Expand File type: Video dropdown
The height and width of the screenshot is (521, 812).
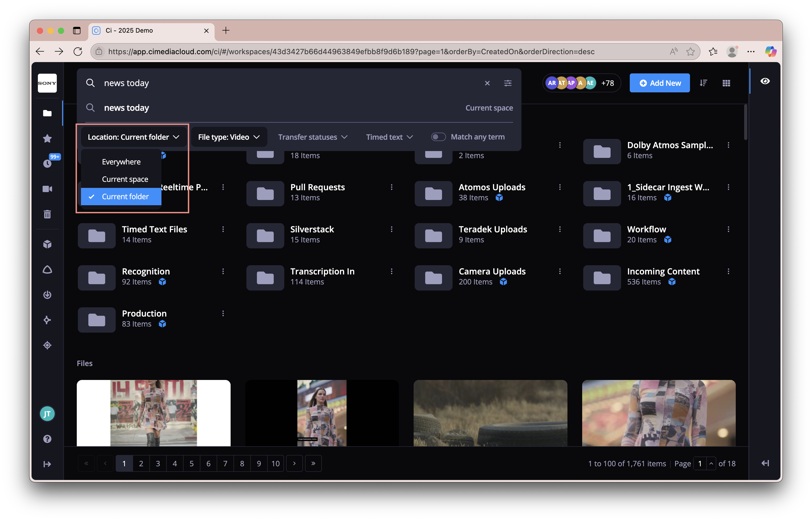(229, 137)
